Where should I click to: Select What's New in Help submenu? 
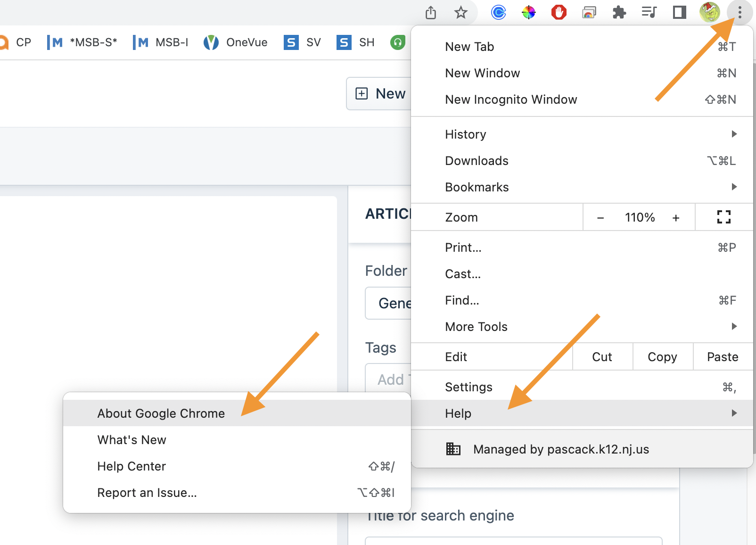pyautogui.click(x=237, y=440)
